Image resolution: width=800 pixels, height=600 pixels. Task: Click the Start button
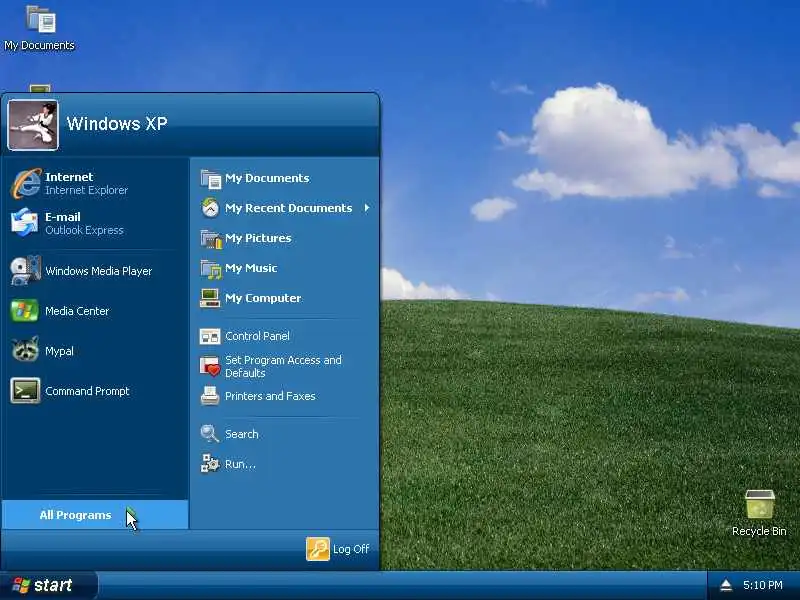click(49, 585)
